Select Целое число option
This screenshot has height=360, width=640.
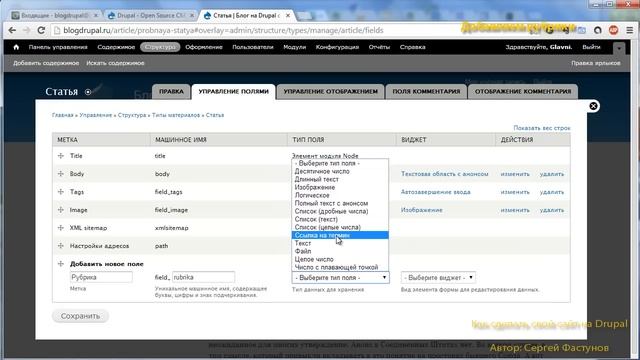[340, 259]
